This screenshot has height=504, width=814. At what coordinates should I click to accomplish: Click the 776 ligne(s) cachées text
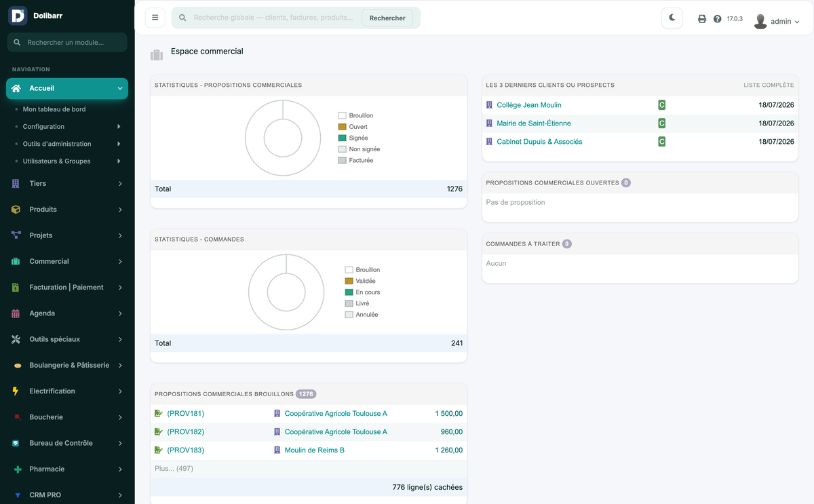[x=427, y=487]
